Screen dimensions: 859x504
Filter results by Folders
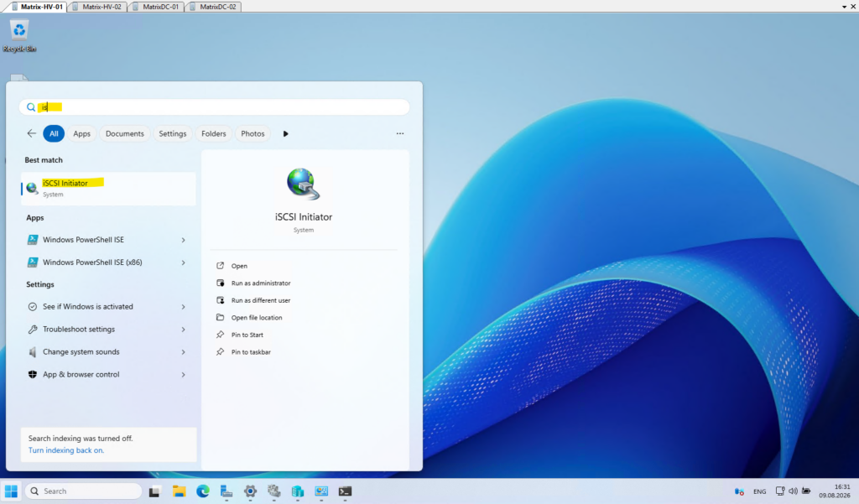click(x=214, y=133)
